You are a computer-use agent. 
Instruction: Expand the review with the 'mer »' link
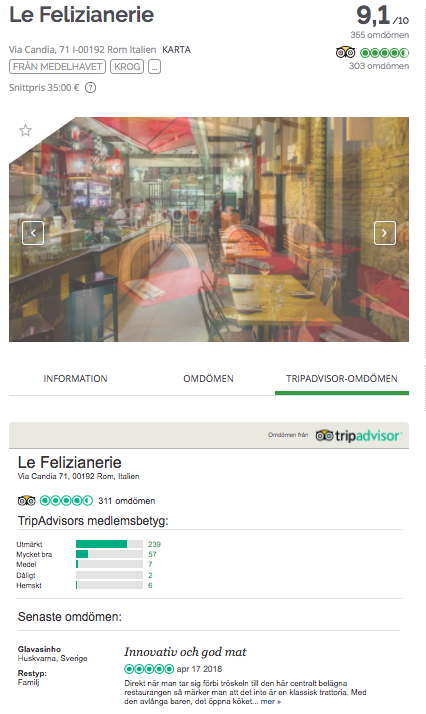coord(271,702)
